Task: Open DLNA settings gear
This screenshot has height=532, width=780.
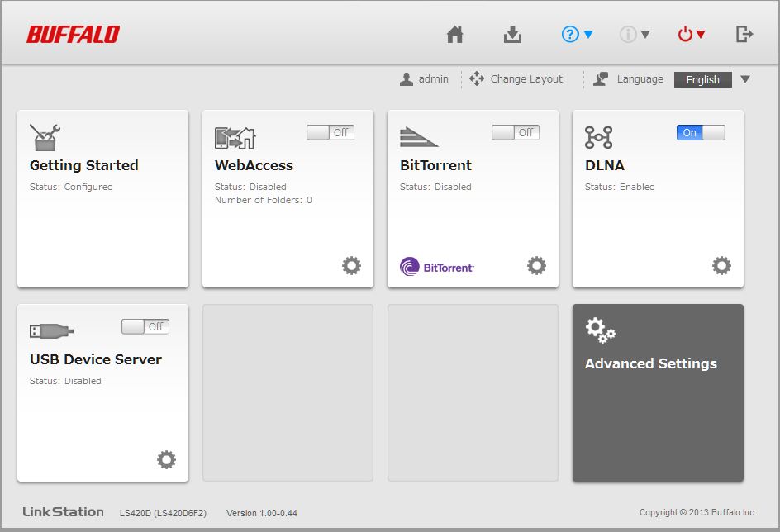Action: point(721,265)
